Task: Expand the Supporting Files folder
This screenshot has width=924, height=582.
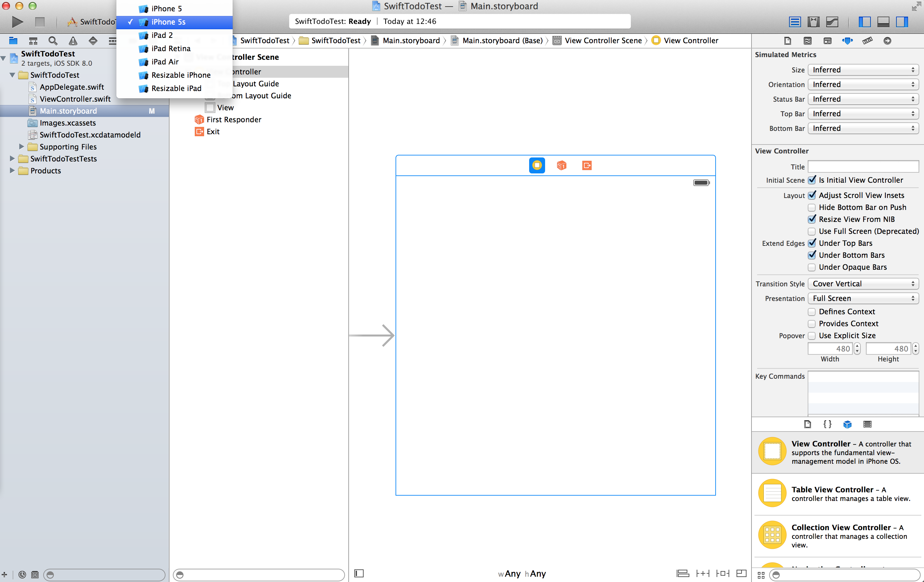Action: [x=21, y=146]
